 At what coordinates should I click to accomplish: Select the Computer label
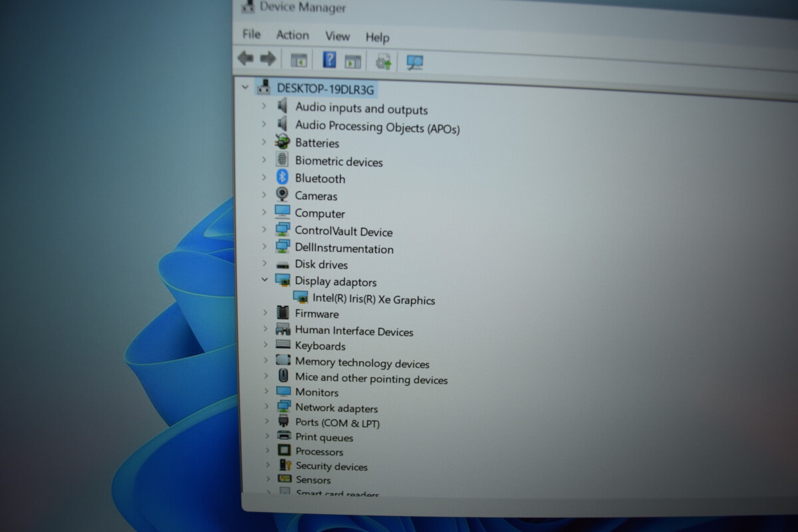[320, 213]
